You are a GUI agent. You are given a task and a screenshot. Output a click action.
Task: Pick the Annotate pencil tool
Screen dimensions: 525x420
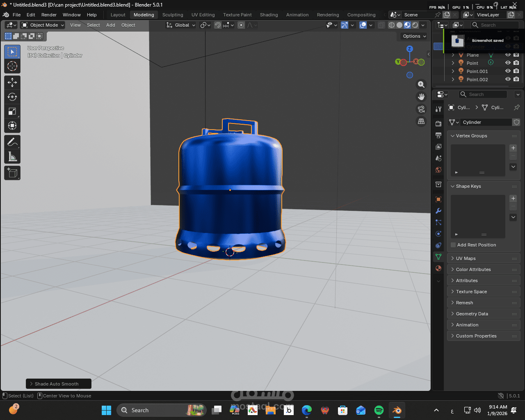tap(12, 142)
